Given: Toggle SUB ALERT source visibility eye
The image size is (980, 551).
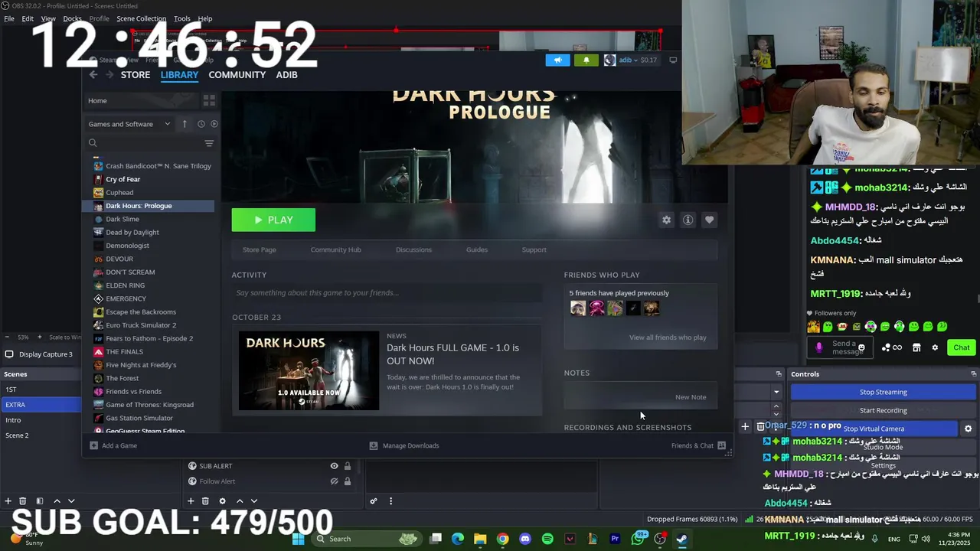Looking at the screenshot, I should [x=334, y=466].
